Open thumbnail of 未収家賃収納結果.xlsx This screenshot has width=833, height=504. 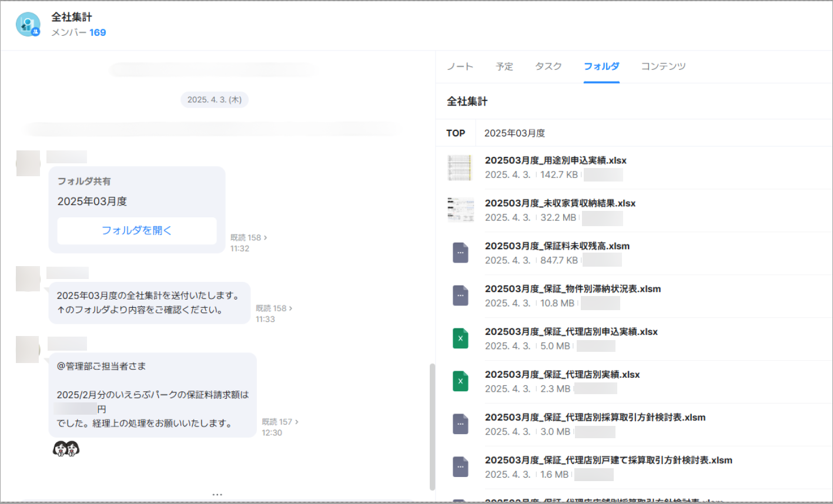460,210
